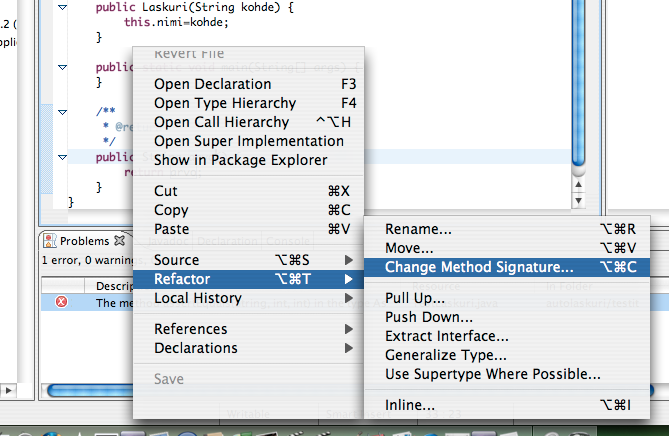Click the editor vertical scrollbar thumb
This screenshot has height=436, width=669.
(x=578, y=83)
